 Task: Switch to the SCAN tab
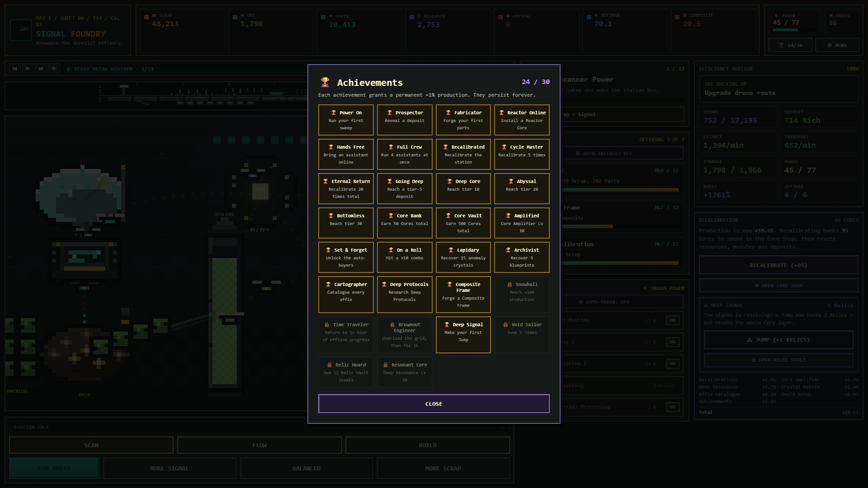91,445
